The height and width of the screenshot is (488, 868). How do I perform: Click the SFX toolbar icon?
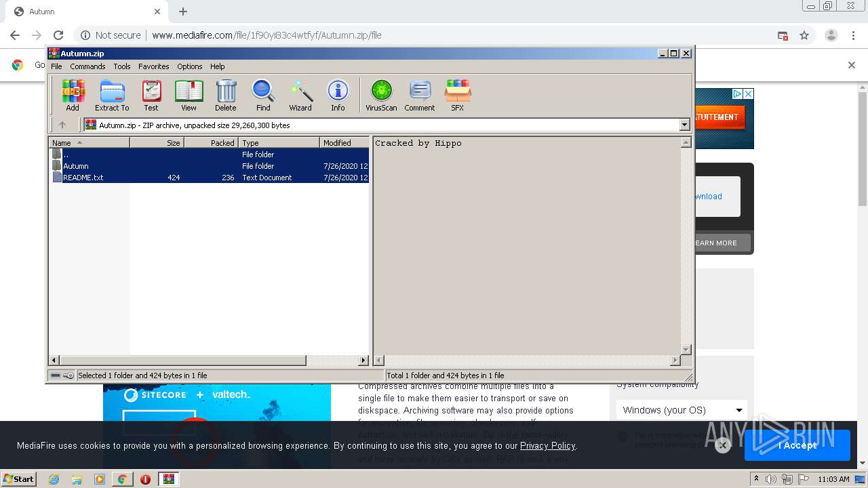[x=458, y=95]
